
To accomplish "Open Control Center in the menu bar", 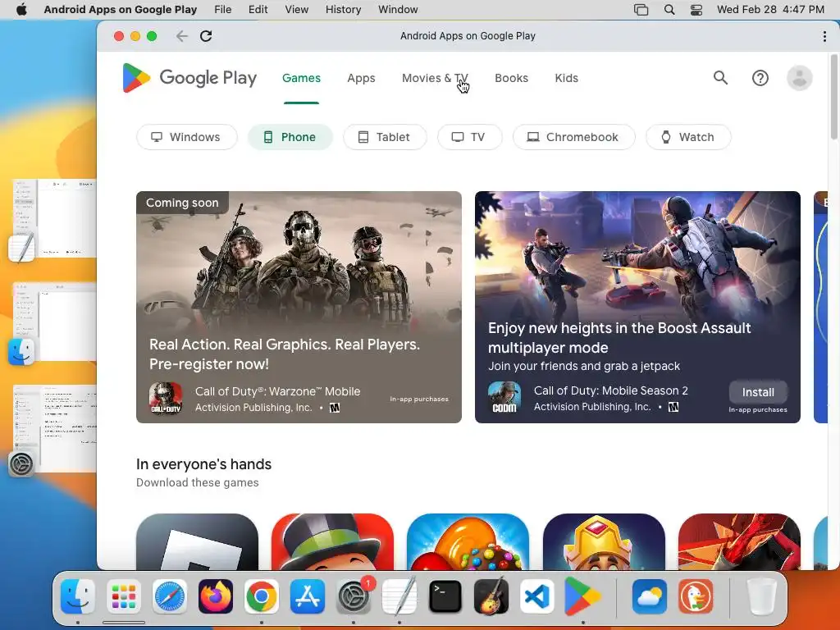I will (x=696, y=10).
